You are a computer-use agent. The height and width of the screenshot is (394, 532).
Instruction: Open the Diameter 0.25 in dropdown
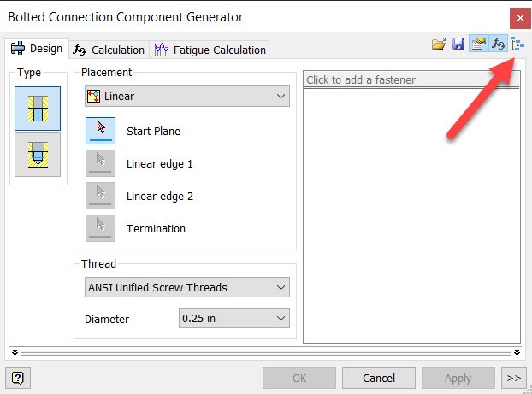click(234, 318)
